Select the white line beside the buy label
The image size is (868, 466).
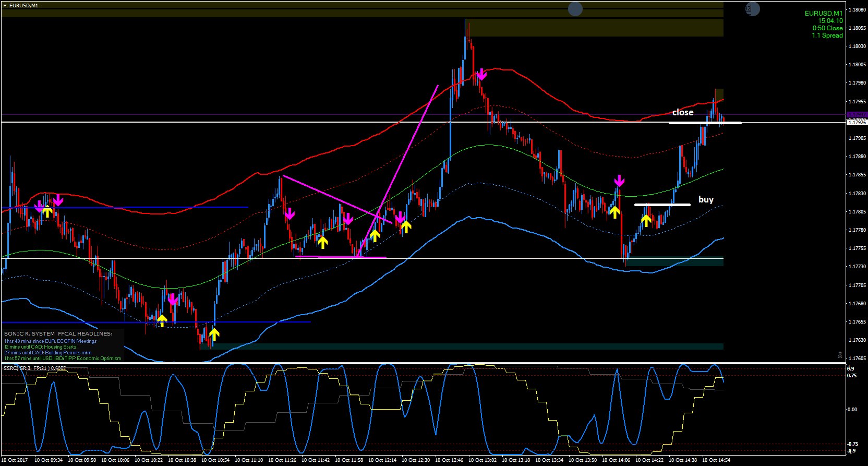(x=662, y=205)
